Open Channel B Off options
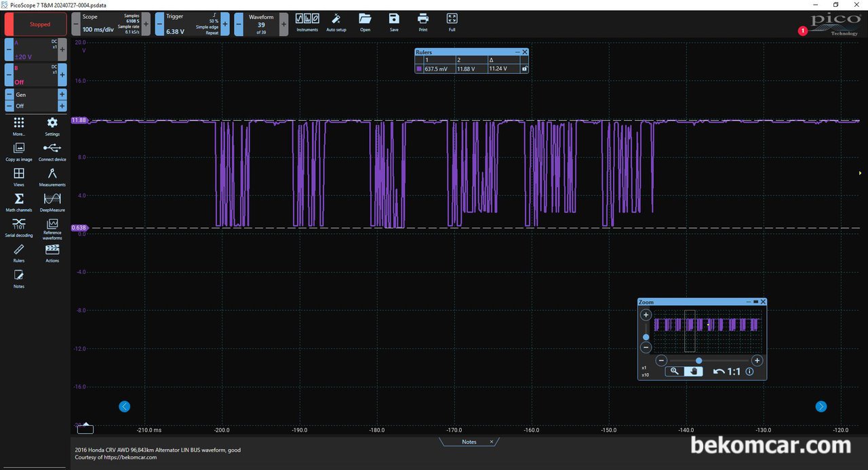868x470 pixels. click(36, 75)
